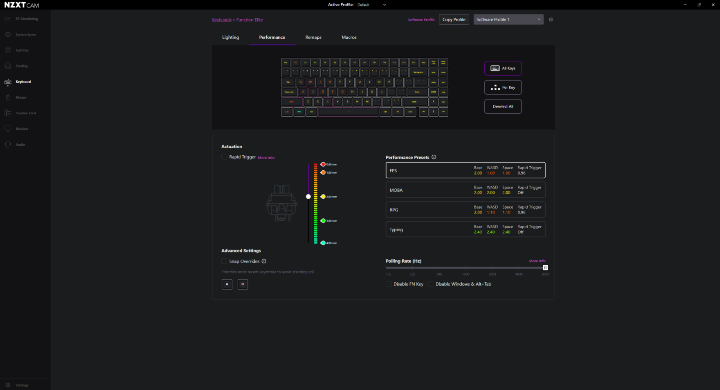Open the Mouse sidebar section icon
Viewport: 720px width, 390px height.
pos(8,97)
